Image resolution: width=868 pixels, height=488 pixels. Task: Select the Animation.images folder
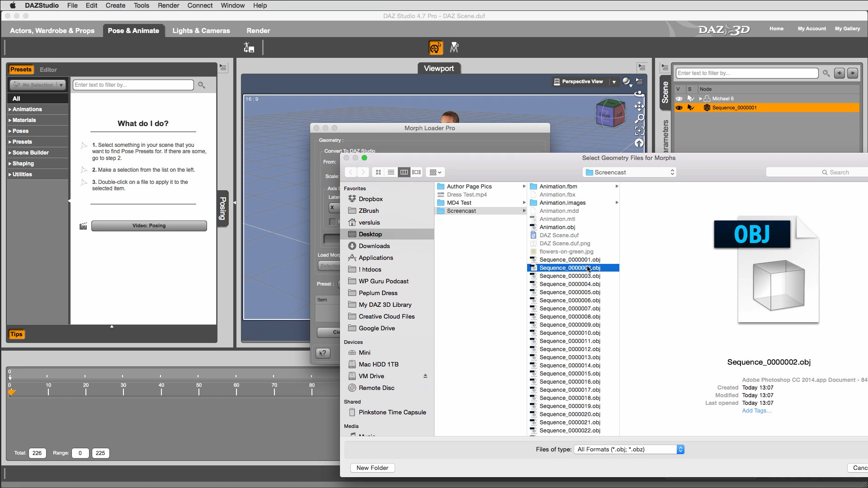[573, 203]
